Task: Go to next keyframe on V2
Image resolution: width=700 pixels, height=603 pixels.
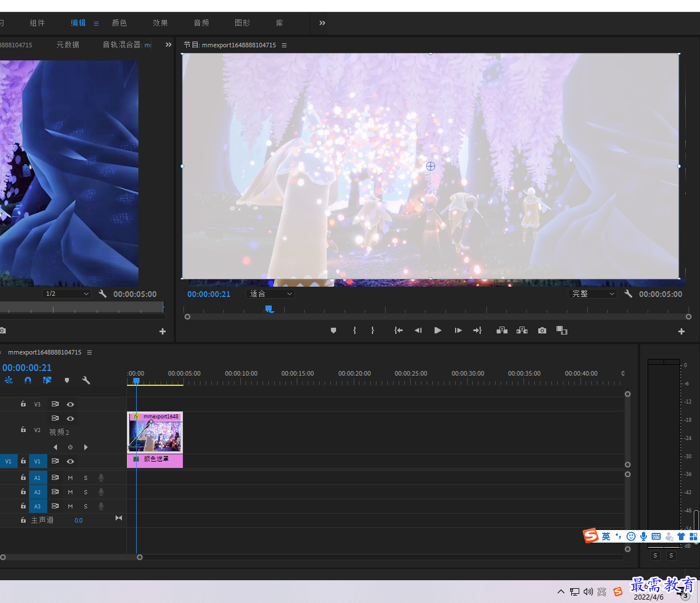Action: 86,447
